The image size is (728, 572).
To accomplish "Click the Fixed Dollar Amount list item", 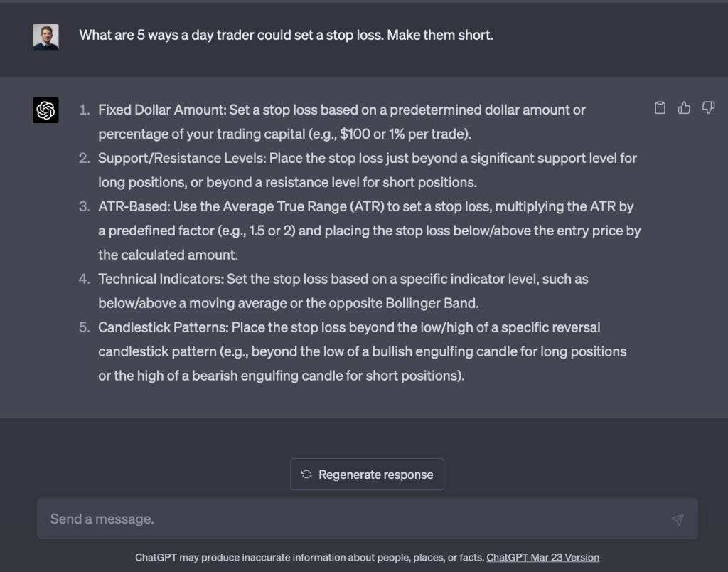I will click(x=162, y=110).
